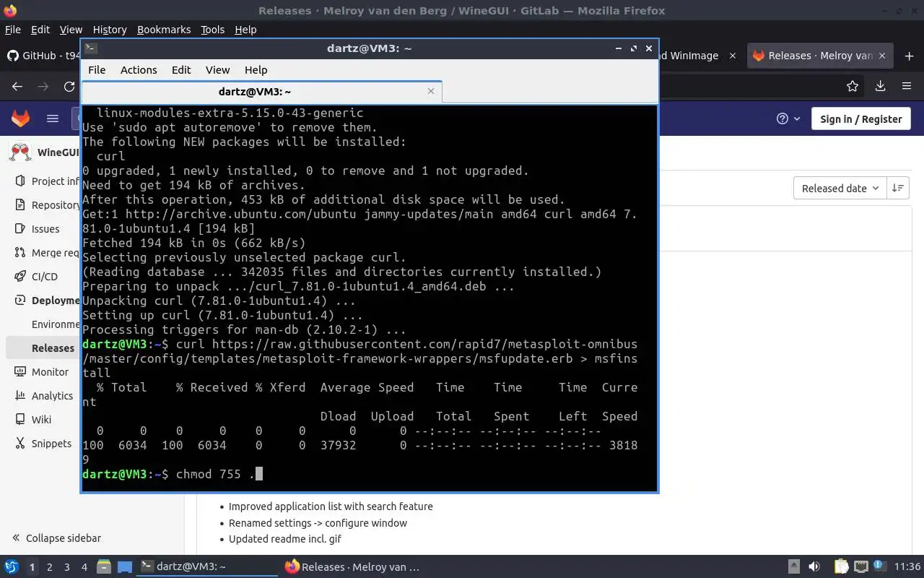924x578 pixels.
Task: Switch to workspace 3 on the taskbar
Action: point(67,567)
